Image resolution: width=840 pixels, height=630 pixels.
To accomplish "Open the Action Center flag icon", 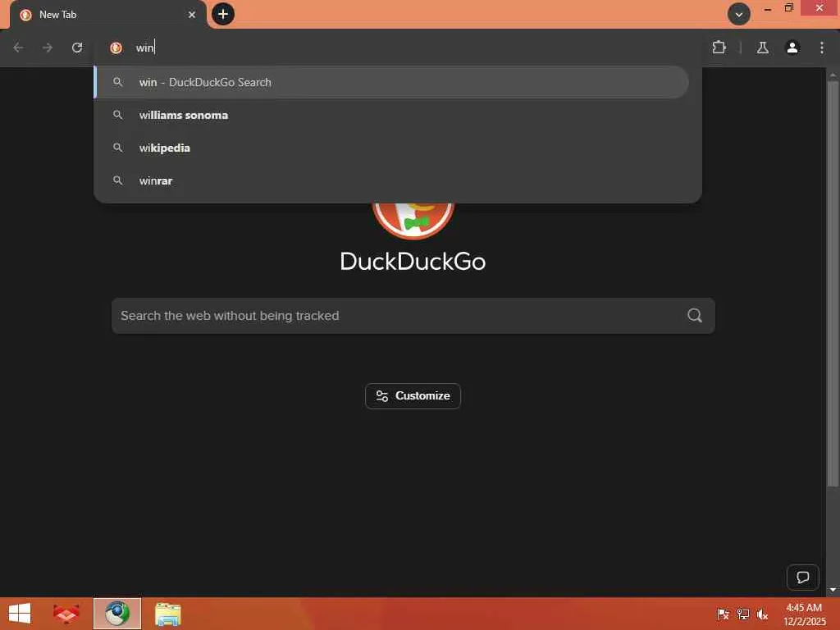I will point(723,614).
